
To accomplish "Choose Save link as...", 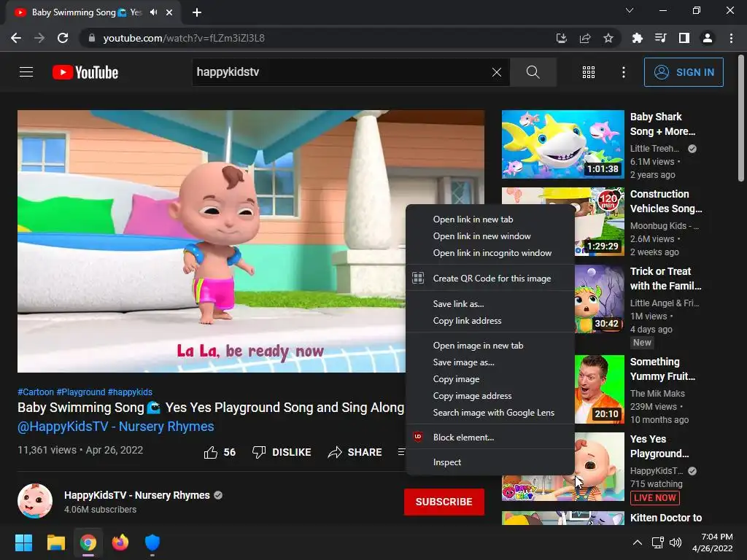I will 490,304.
